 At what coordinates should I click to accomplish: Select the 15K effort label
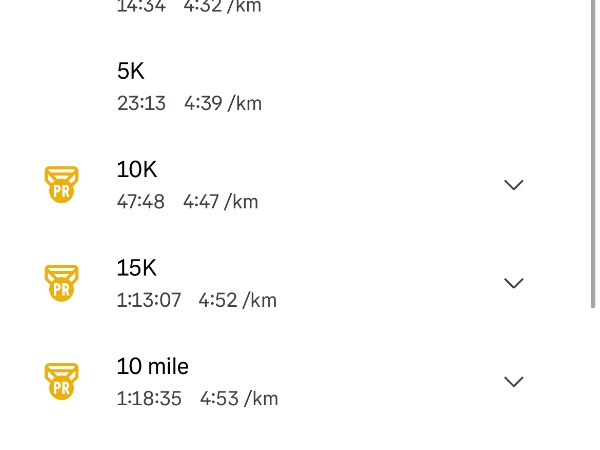click(x=137, y=267)
